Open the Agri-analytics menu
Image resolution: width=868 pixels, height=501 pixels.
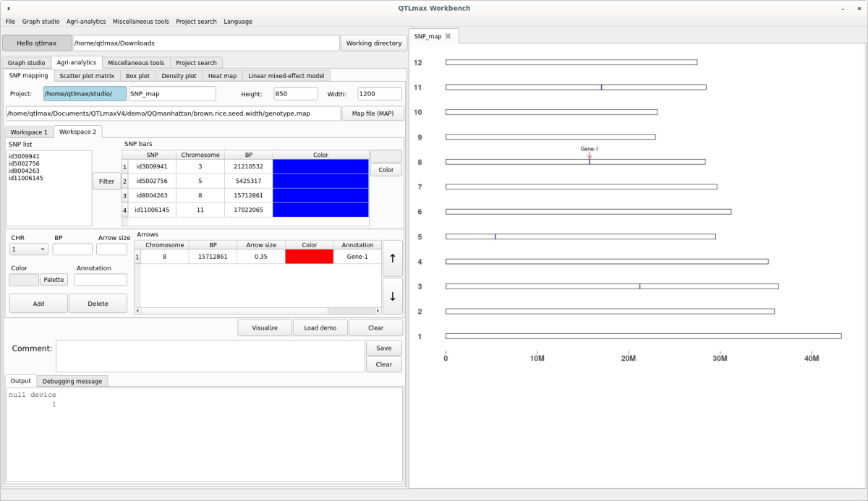click(x=87, y=22)
